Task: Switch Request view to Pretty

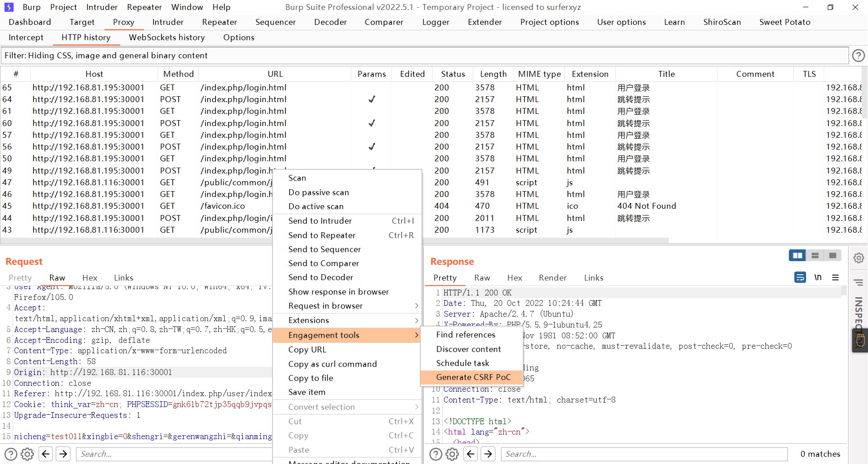Action: 20,278
